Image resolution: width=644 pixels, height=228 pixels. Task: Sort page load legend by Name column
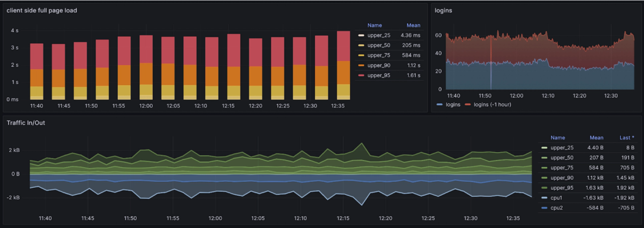tap(375, 25)
